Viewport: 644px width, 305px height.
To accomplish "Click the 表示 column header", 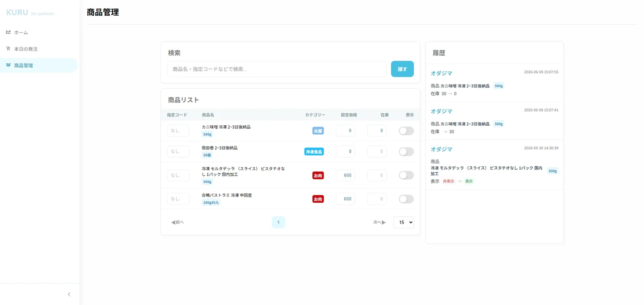I will pos(410,115).
